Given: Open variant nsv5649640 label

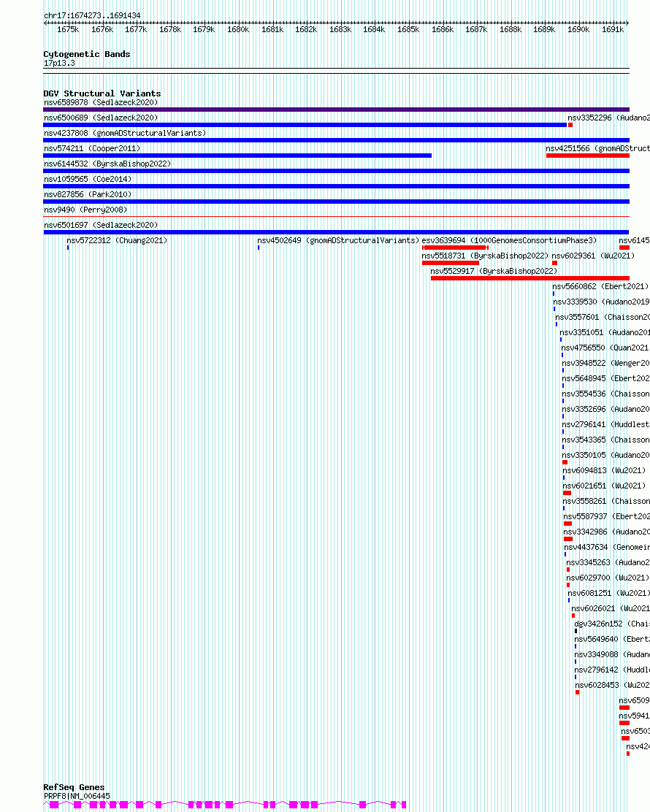Looking at the screenshot, I should pos(612,640).
